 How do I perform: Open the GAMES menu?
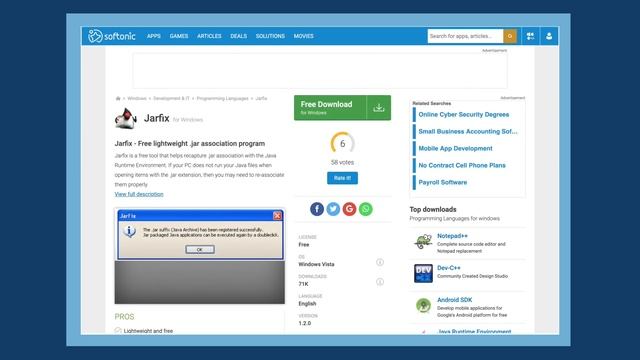coord(179,36)
